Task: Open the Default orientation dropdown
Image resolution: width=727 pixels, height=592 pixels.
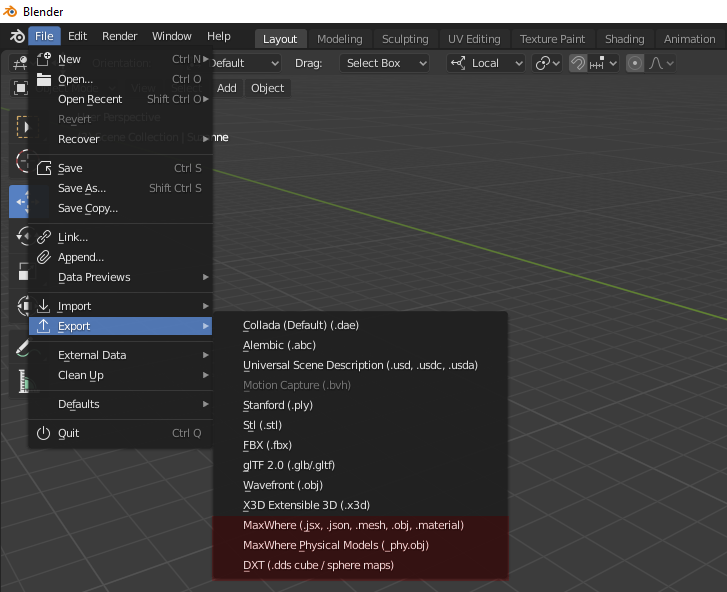Action: 246,63
